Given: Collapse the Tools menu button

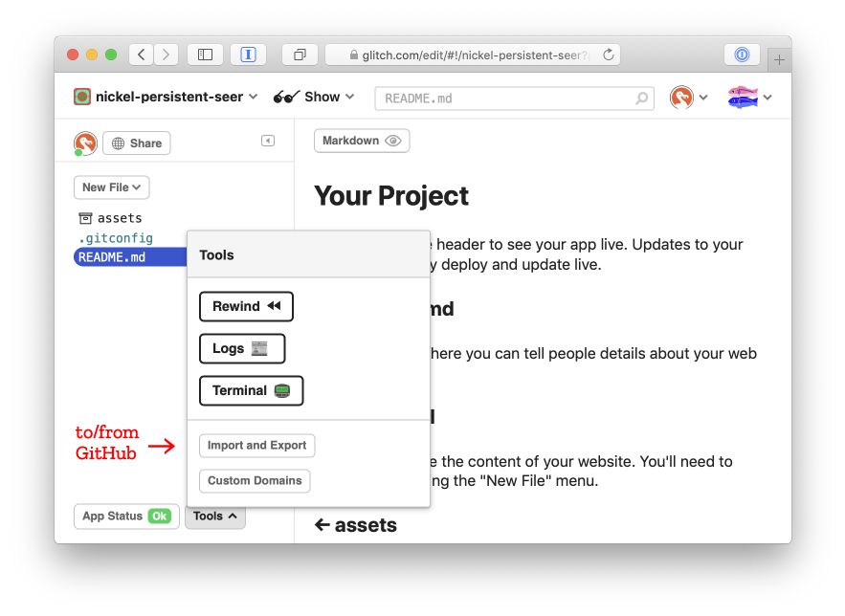Looking at the screenshot, I should 215,516.
